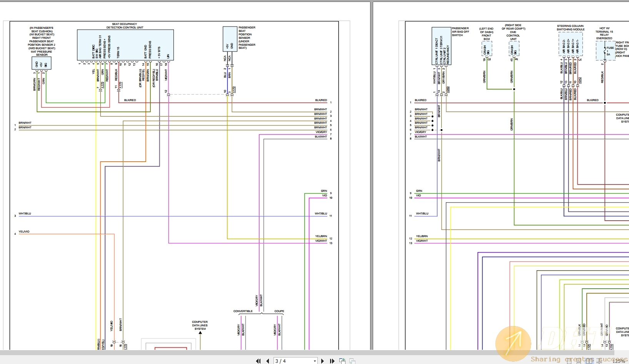Screen dimensions: 629x364
Task: Select two-page continuous facing layout
Action: tap(599, 361)
